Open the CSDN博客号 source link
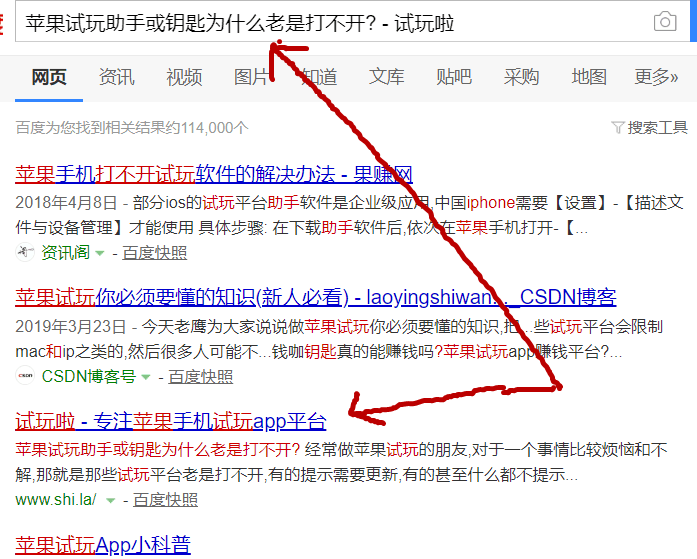This screenshot has height=559, width=697. click(x=88, y=376)
